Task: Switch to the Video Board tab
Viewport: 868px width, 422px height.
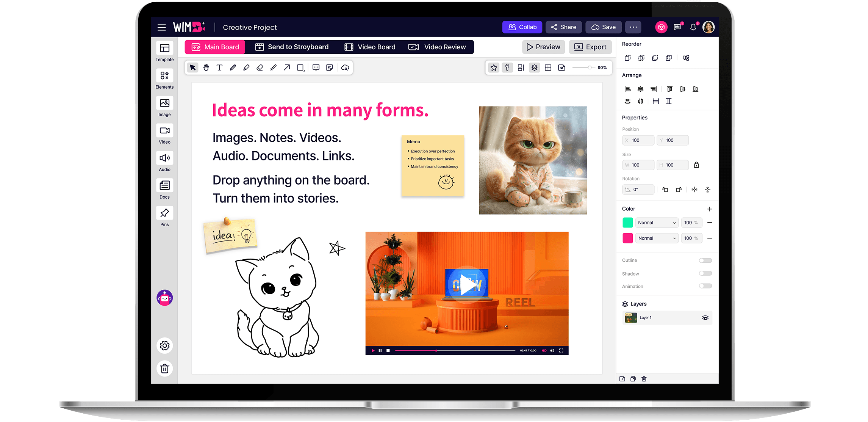Action: pyautogui.click(x=370, y=47)
